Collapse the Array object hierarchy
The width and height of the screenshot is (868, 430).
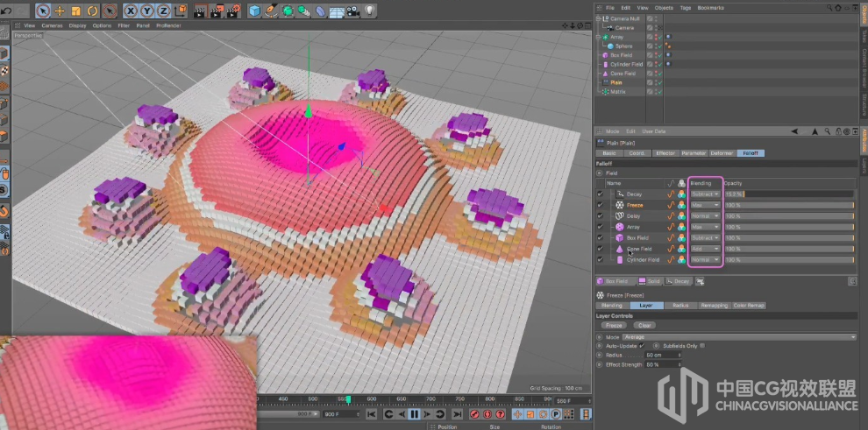599,37
